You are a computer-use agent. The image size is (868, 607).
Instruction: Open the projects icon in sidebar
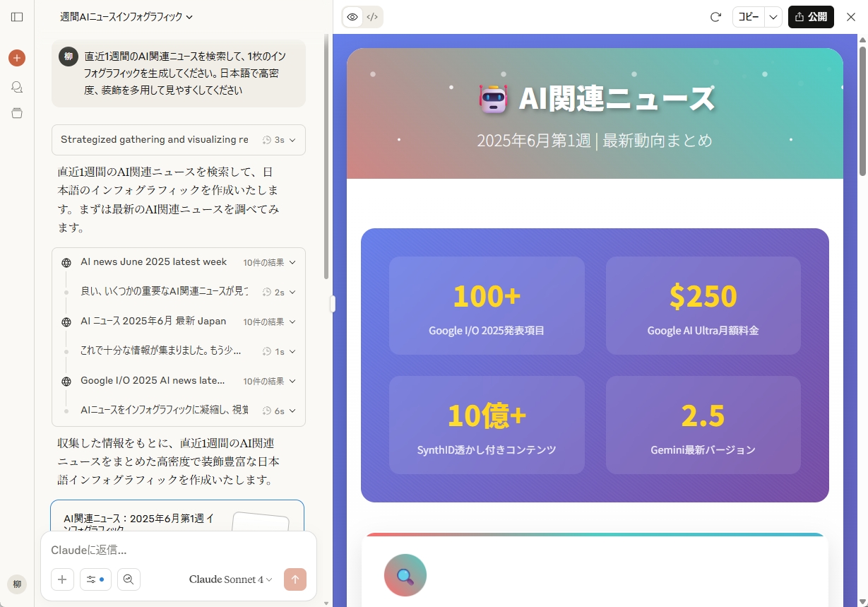click(17, 113)
